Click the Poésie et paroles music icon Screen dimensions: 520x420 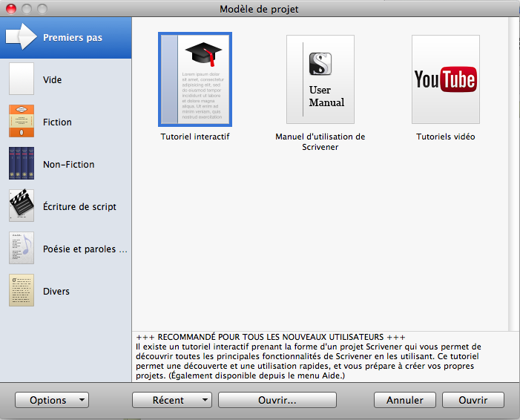coord(22,249)
